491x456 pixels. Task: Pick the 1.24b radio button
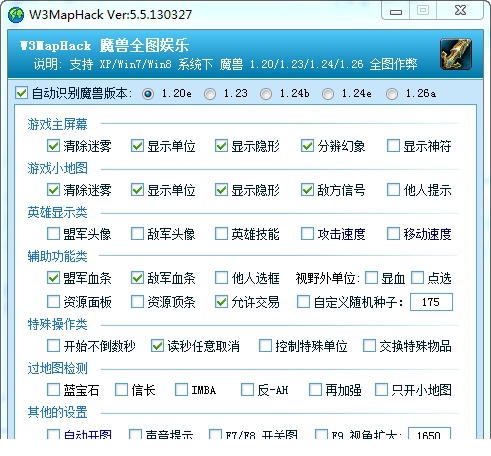266,94
